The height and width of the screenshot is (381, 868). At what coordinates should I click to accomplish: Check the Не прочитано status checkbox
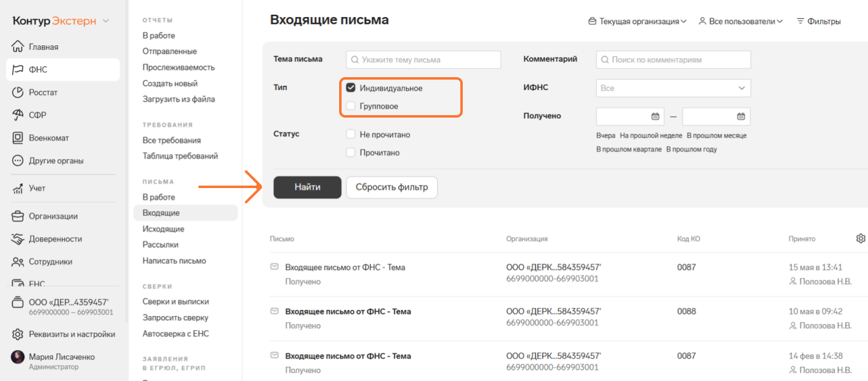351,135
